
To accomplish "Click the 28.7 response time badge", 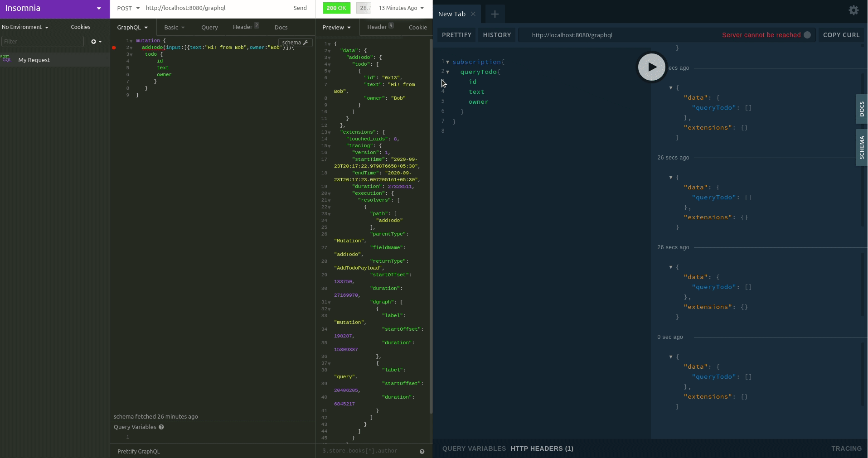I will 364,8.
